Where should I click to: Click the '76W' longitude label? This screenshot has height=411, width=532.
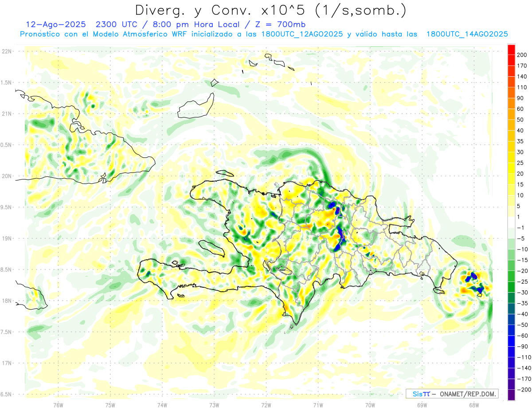coord(58,405)
